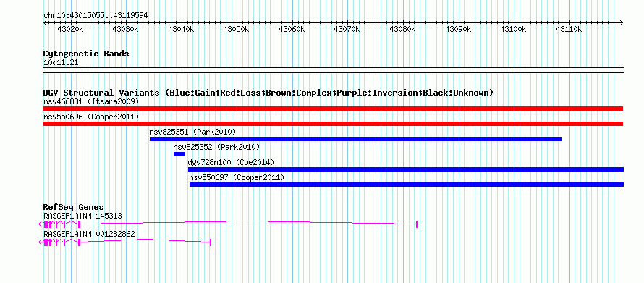
Task: Select the blue nsv550697 gain bar
Action: 407,185
